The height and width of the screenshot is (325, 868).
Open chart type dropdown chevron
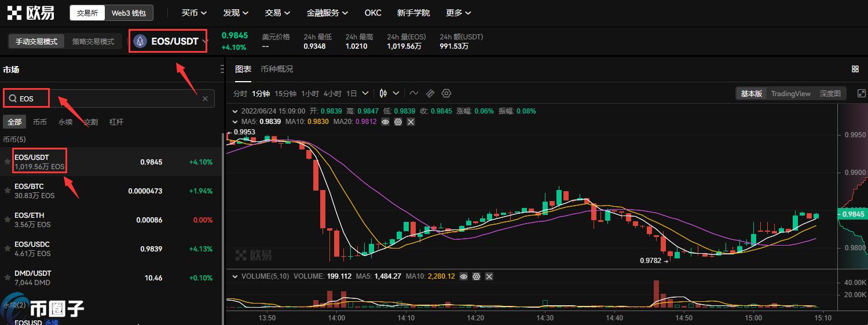tap(396, 93)
